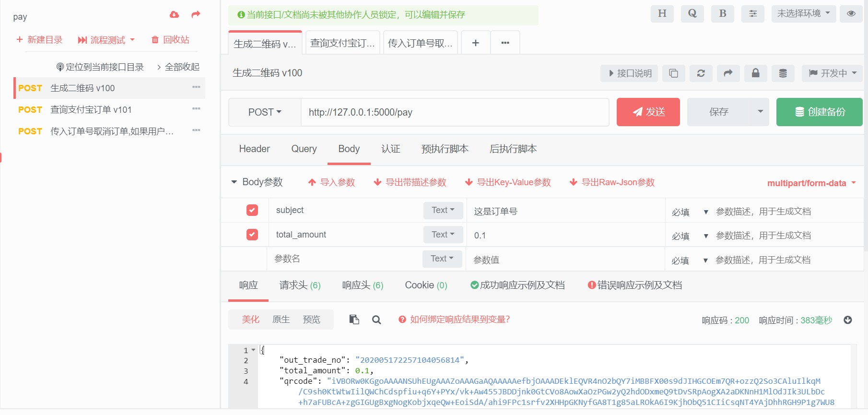The height and width of the screenshot is (415, 868).
Task: Click the refresh interface icon
Action: tap(701, 73)
